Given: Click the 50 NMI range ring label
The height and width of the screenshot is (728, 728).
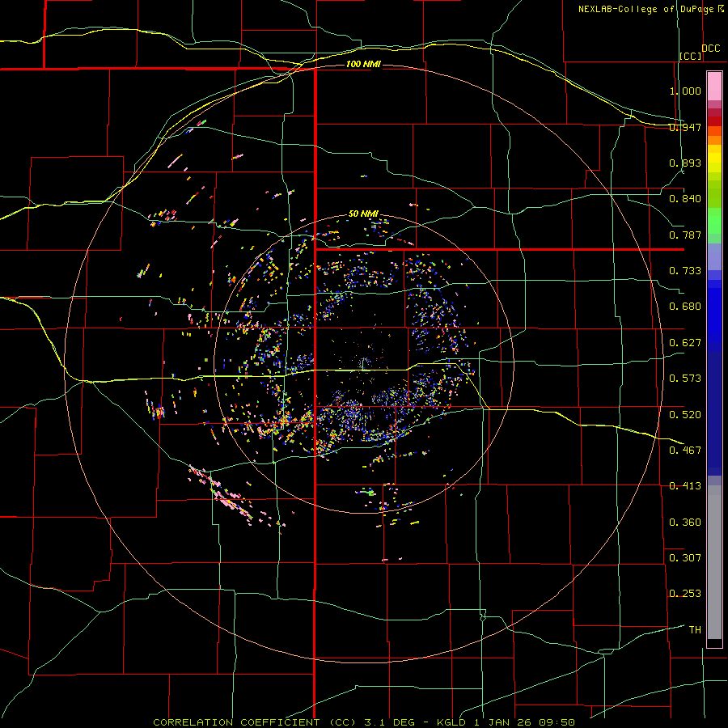Looking at the screenshot, I should pos(363,214).
